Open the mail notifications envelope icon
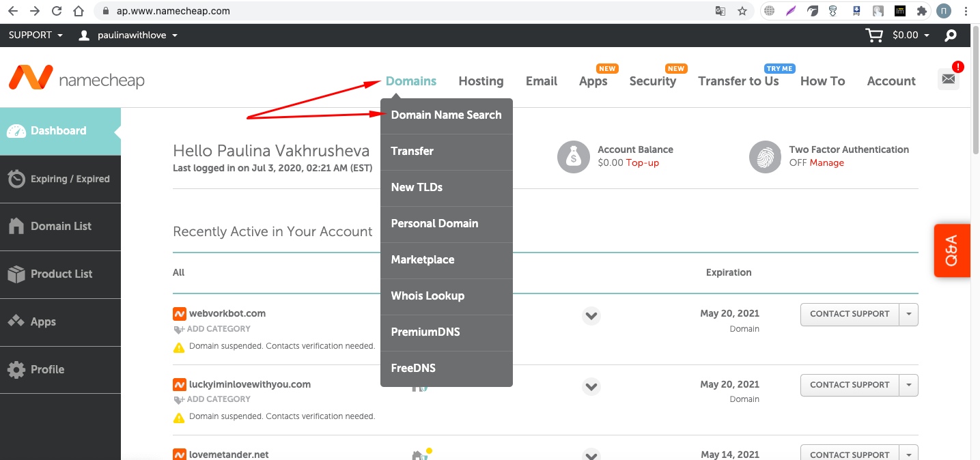The image size is (980, 460). point(949,78)
